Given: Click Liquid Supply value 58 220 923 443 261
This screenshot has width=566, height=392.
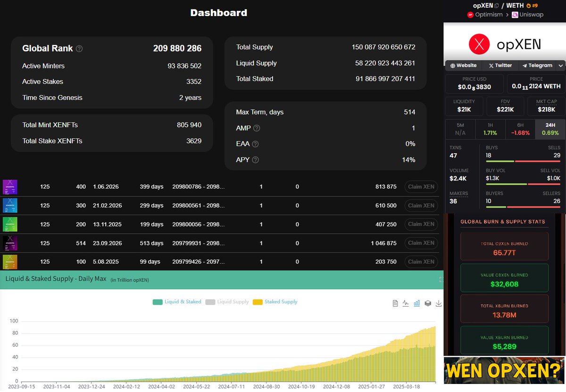Looking at the screenshot, I should 385,63.
